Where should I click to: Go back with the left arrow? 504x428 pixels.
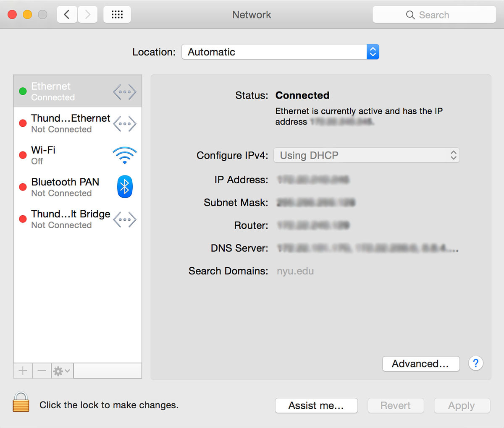67,15
